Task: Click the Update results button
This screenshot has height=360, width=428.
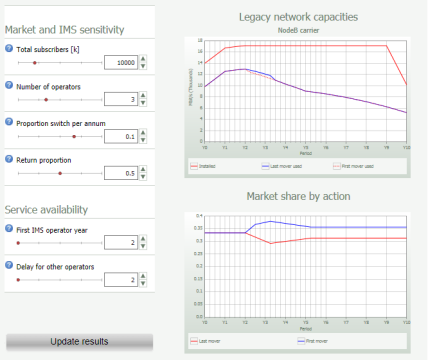Action: pos(79,342)
